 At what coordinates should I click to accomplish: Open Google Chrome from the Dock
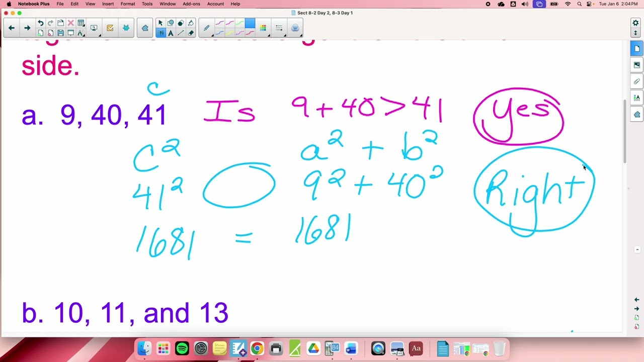(257, 348)
